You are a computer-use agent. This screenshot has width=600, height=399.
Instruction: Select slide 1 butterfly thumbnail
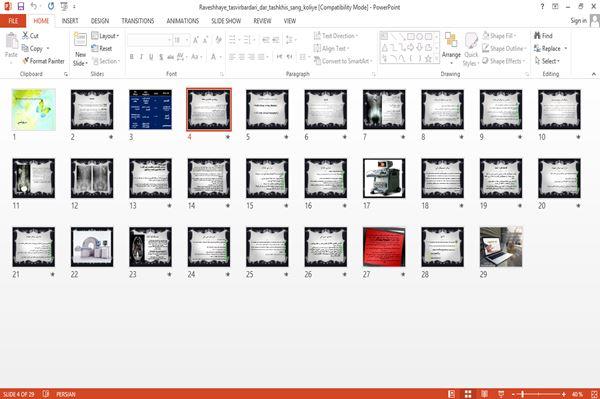[34, 110]
